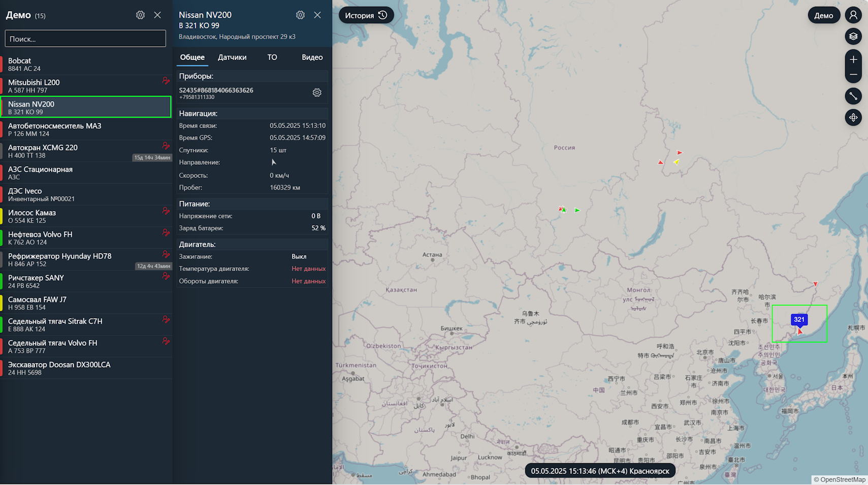Image resolution: width=868 pixels, height=485 pixels.
Task: Click the device ID S2435#868184066363626
Action: click(216, 90)
